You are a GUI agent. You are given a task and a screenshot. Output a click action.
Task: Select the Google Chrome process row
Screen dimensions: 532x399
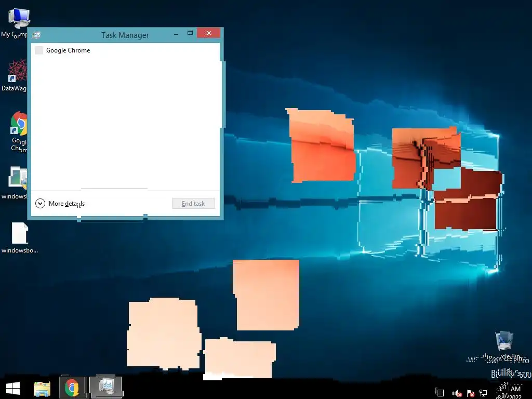125,50
